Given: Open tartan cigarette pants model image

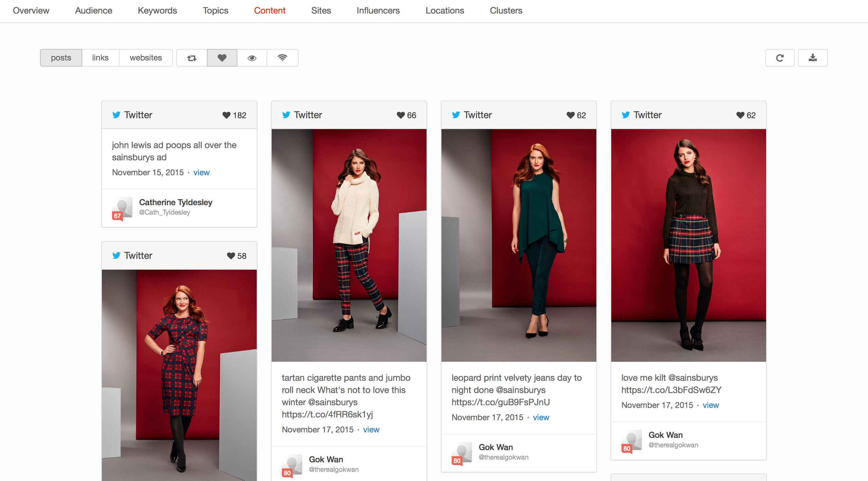Looking at the screenshot, I should click(349, 245).
